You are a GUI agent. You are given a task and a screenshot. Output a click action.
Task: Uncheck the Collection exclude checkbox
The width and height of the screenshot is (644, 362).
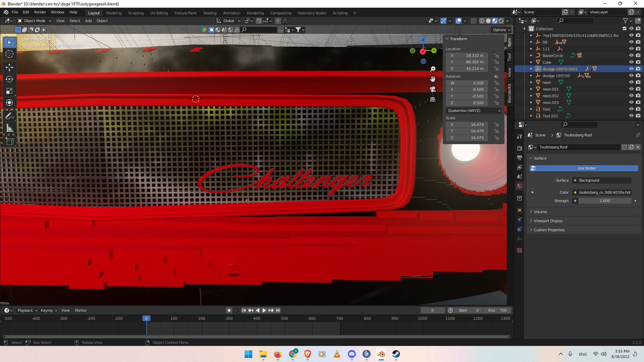pos(624,28)
